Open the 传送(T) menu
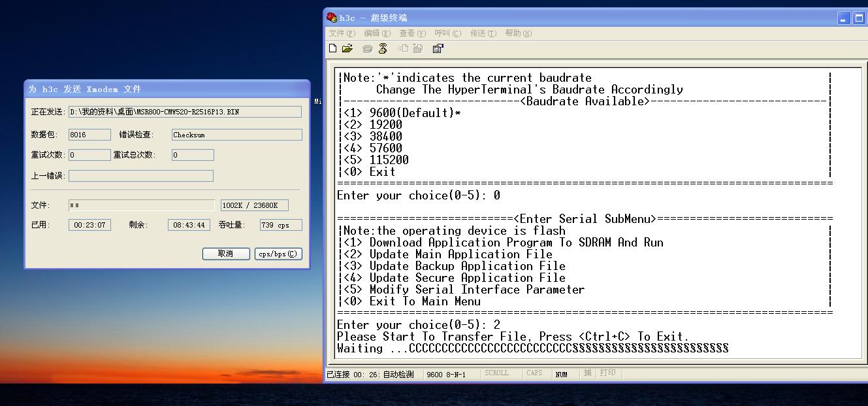The width and height of the screenshot is (868, 406). click(483, 33)
